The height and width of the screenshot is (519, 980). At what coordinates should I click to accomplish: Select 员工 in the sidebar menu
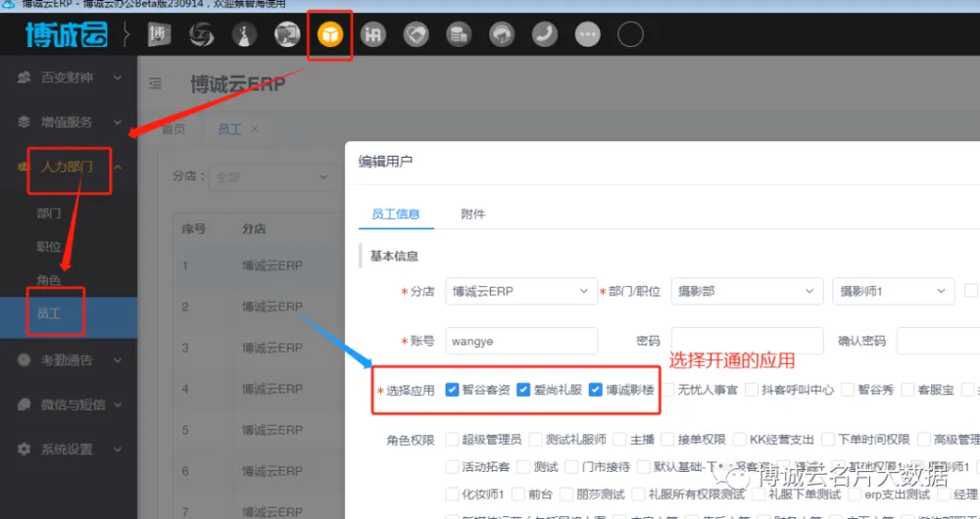click(49, 314)
